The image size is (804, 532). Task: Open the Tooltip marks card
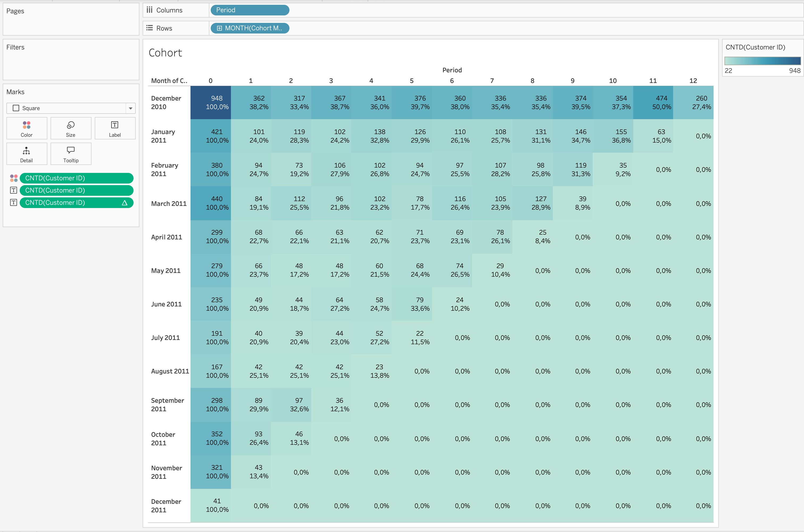pyautogui.click(x=71, y=154)
